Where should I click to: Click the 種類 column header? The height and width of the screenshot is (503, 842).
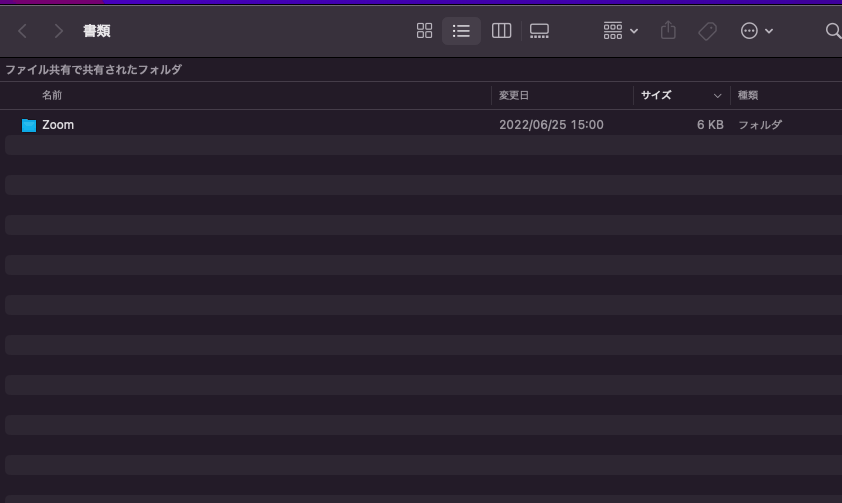748,95
